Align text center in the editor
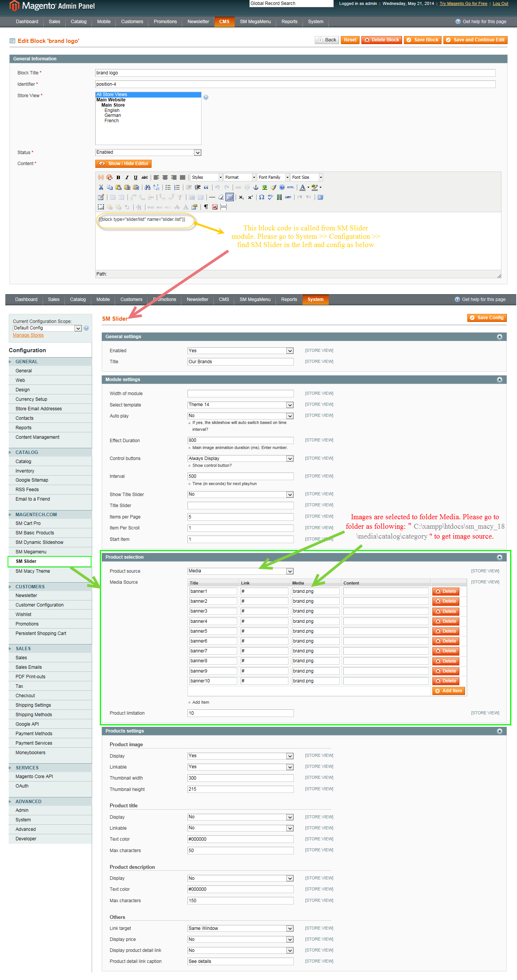This screenshot has width=517, height=980. [x=165, y=177]
